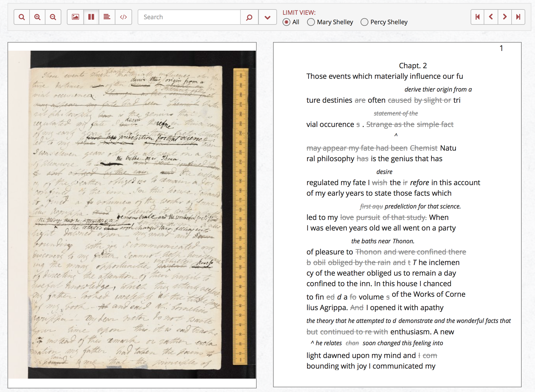
Task: Switch to image-only view
Action: point(75,17)
